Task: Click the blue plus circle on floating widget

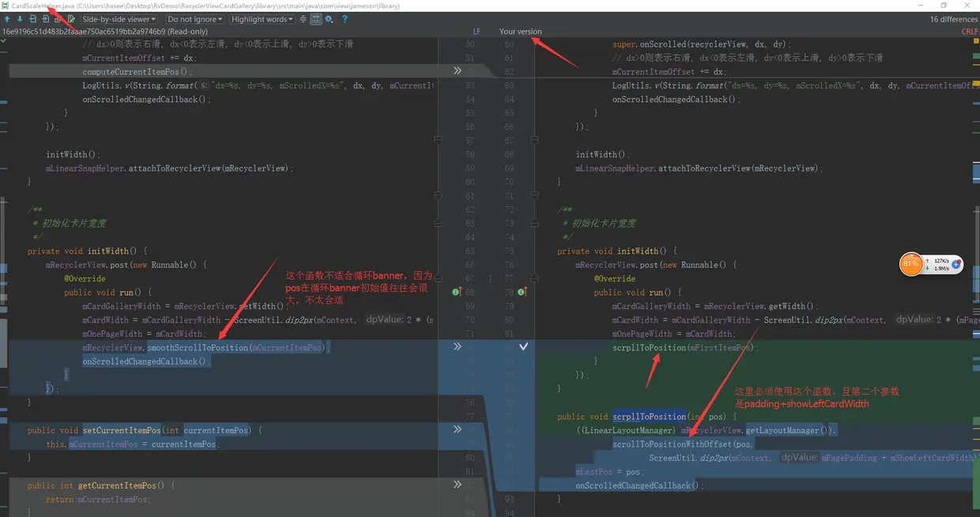Action: (x=956, y=264)
